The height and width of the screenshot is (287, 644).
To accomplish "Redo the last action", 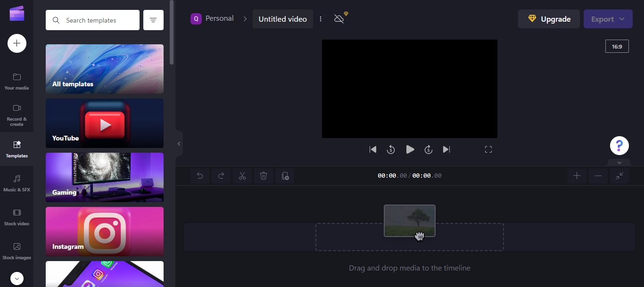I will 221,176.
